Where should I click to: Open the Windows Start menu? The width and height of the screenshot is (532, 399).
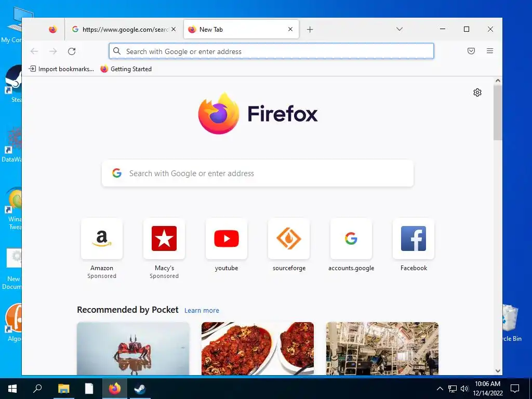12,389
